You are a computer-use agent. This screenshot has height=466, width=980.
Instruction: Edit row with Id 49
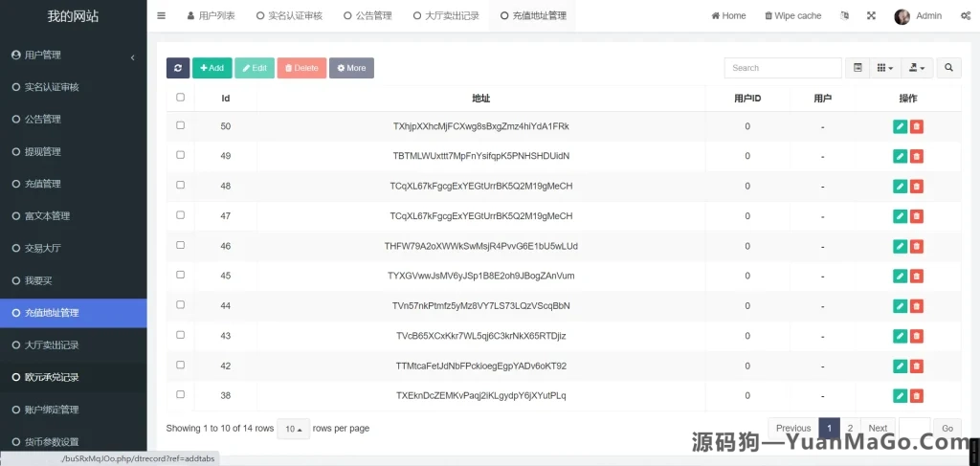point(900,156)
